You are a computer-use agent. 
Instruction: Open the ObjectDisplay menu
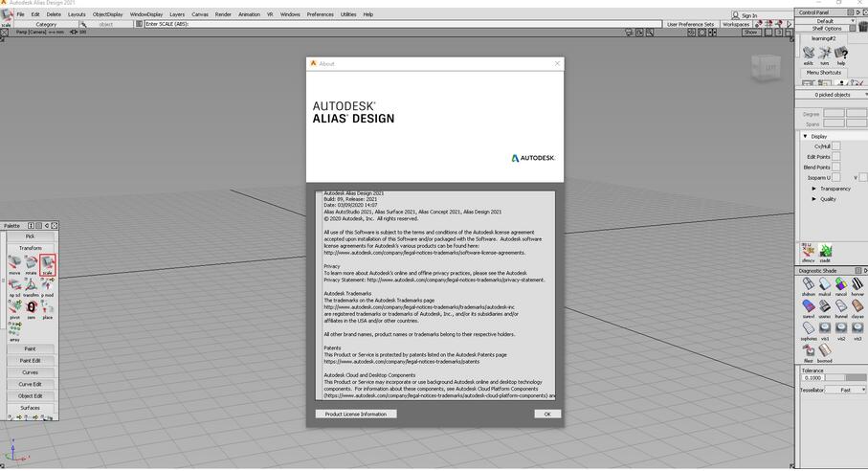tap(107, 14)
